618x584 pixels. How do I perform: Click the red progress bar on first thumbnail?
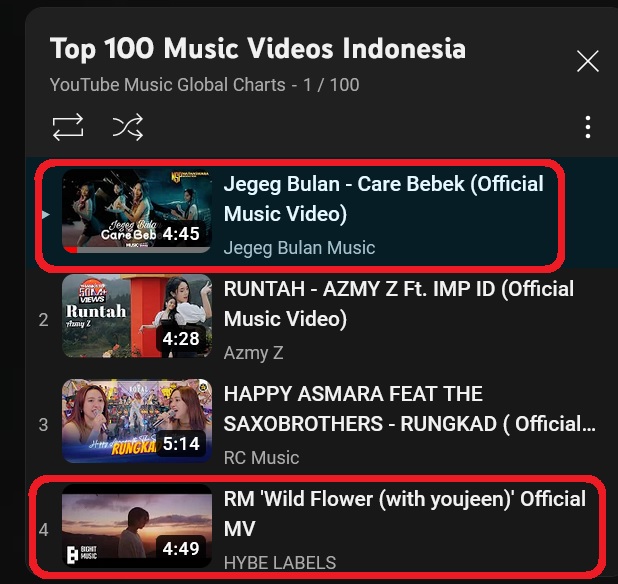(x=71, y=250)
